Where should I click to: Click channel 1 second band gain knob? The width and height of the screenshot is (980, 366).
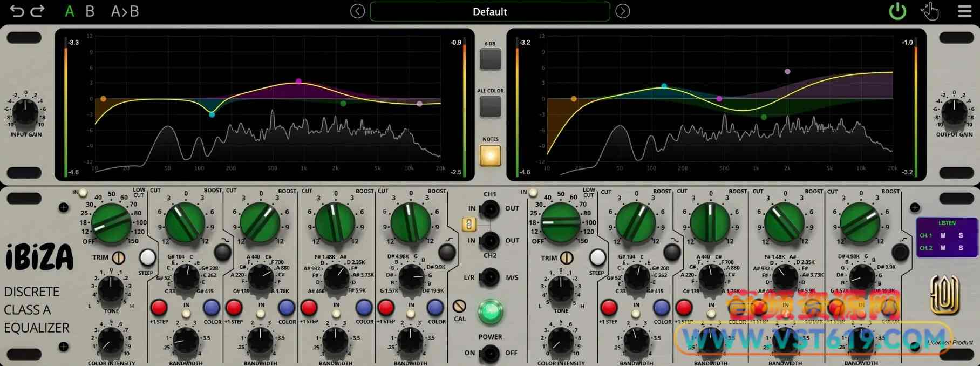click(260, 222)
